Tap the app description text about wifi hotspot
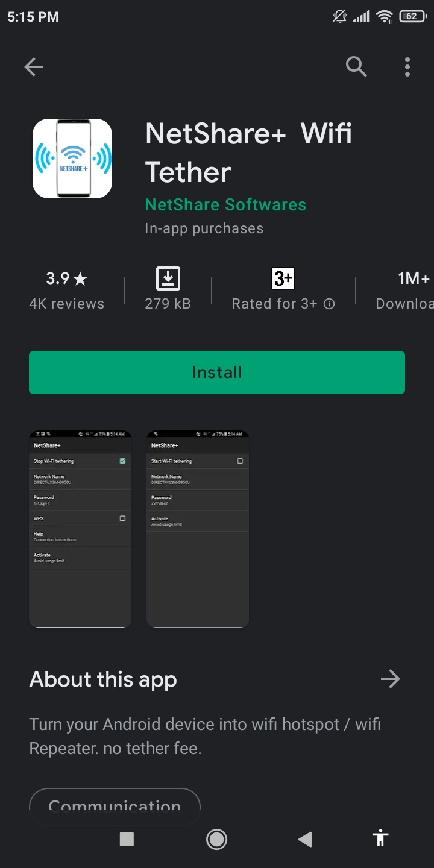The height and width of the screenshot is (868, 434). 205,736
